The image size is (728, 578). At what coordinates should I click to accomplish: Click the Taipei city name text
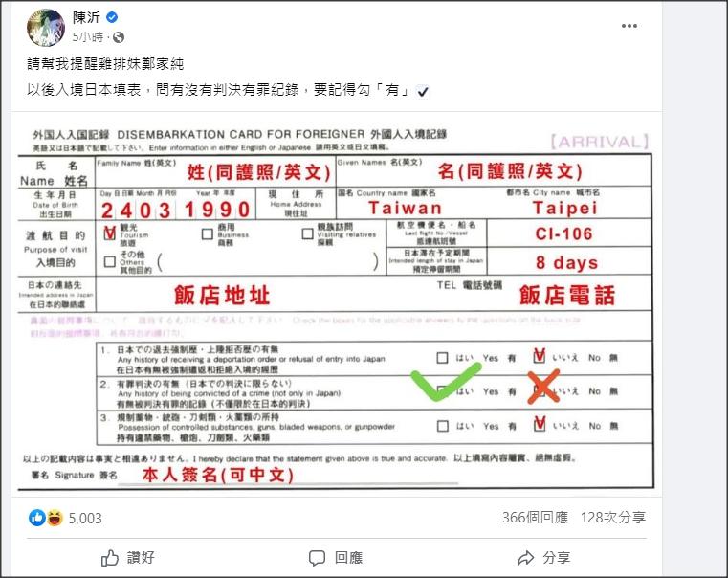(x=565, y=208)
